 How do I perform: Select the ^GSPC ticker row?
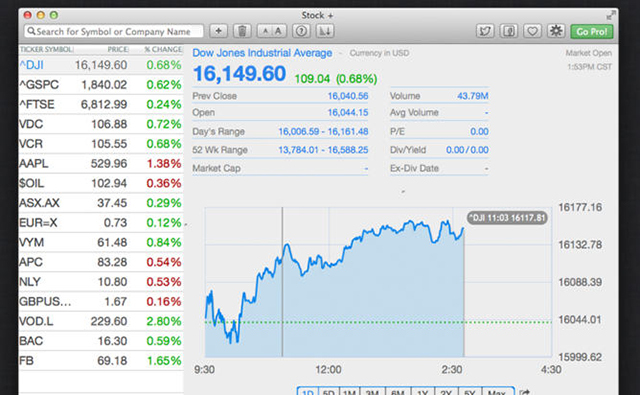pos(101,85)
